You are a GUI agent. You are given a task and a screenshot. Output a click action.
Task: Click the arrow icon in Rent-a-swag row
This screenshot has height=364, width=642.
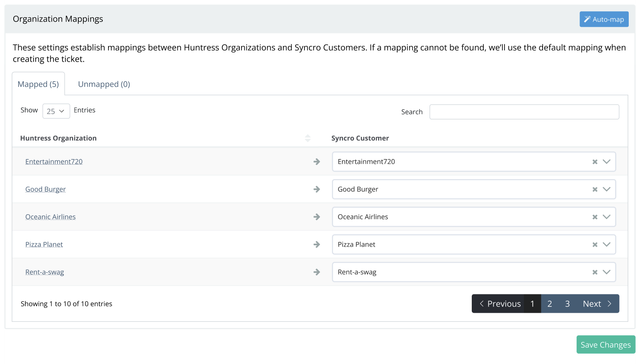pos(317,272)
